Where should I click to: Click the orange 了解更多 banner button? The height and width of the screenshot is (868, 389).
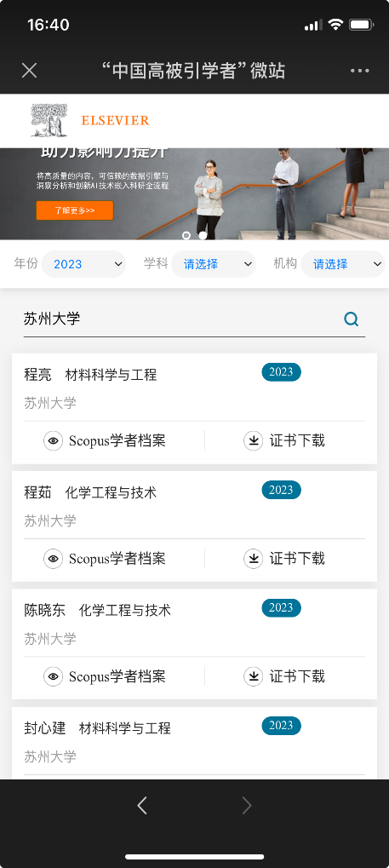[x=75, y=210]
